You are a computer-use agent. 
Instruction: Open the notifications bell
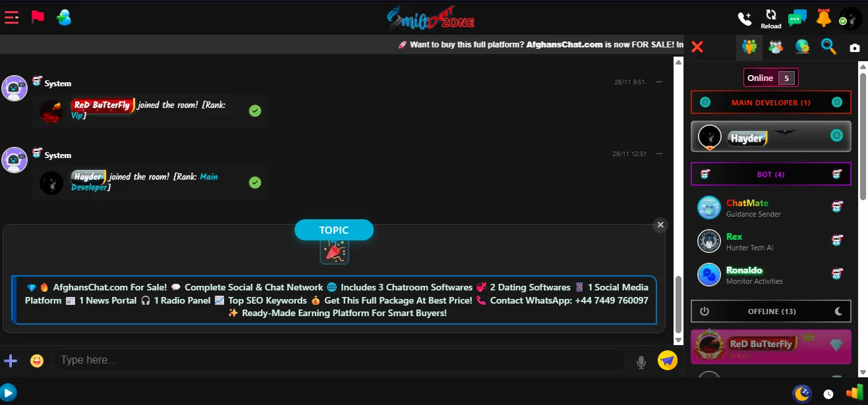[823, 18]
